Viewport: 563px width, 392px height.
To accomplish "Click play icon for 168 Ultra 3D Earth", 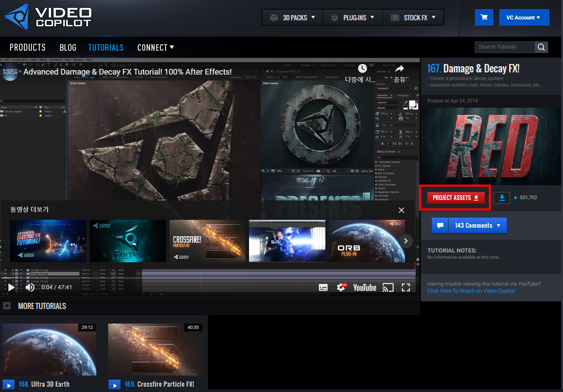I will (x=8, y=384).
